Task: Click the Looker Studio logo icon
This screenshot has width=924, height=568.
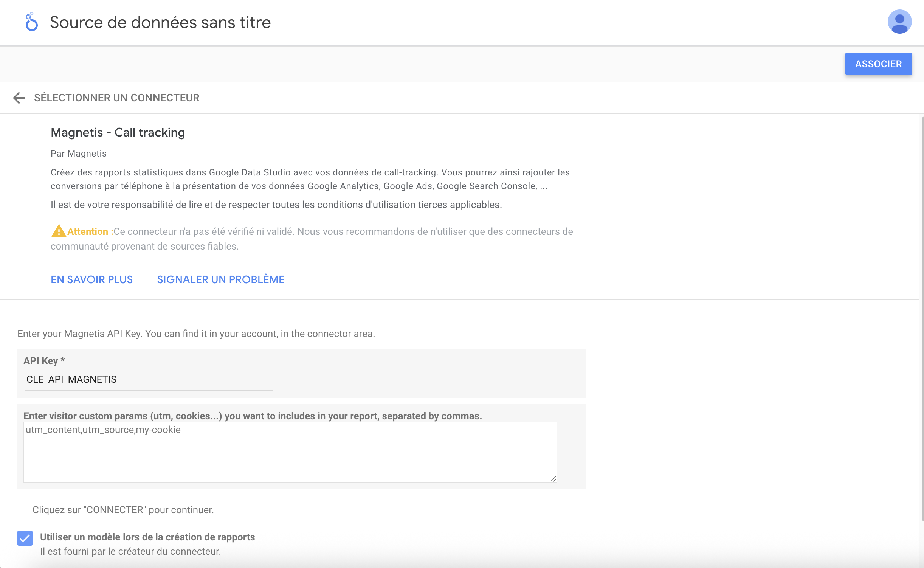Action: coord(31,22)
